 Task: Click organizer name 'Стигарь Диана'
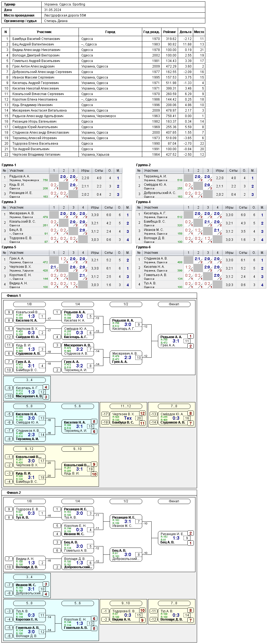coord(56,21)
